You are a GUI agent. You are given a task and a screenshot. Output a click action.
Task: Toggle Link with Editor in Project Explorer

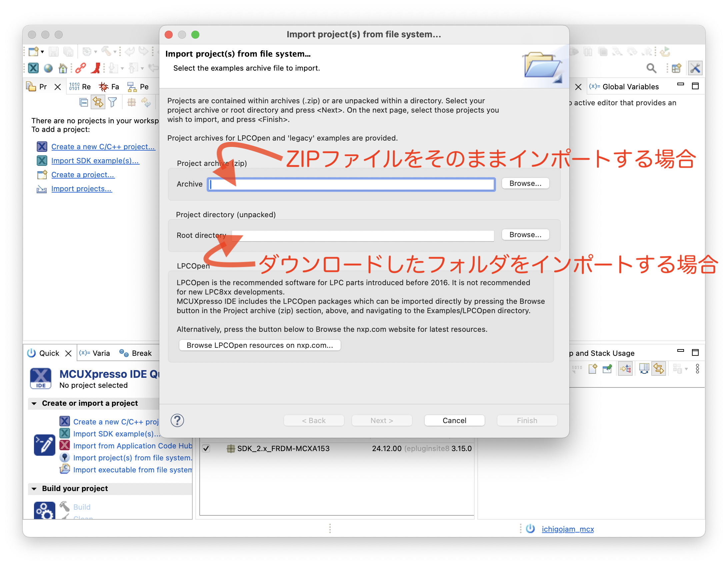[98, 102]
